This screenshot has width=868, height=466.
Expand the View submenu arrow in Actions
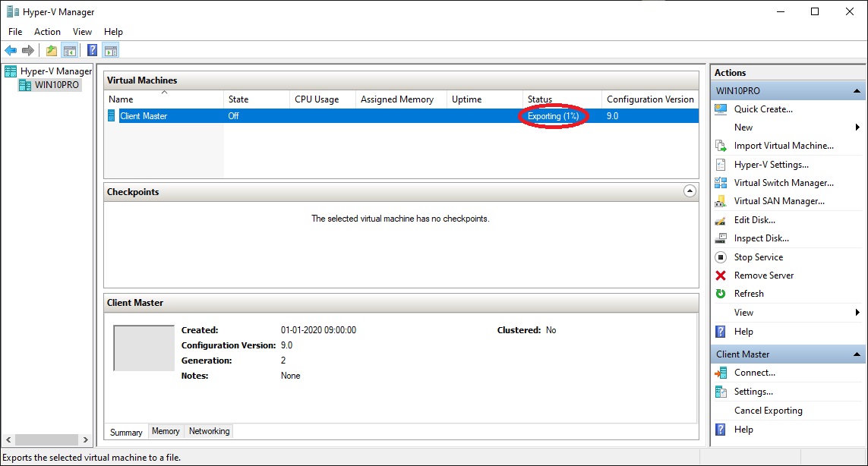(x=857, y=313)
